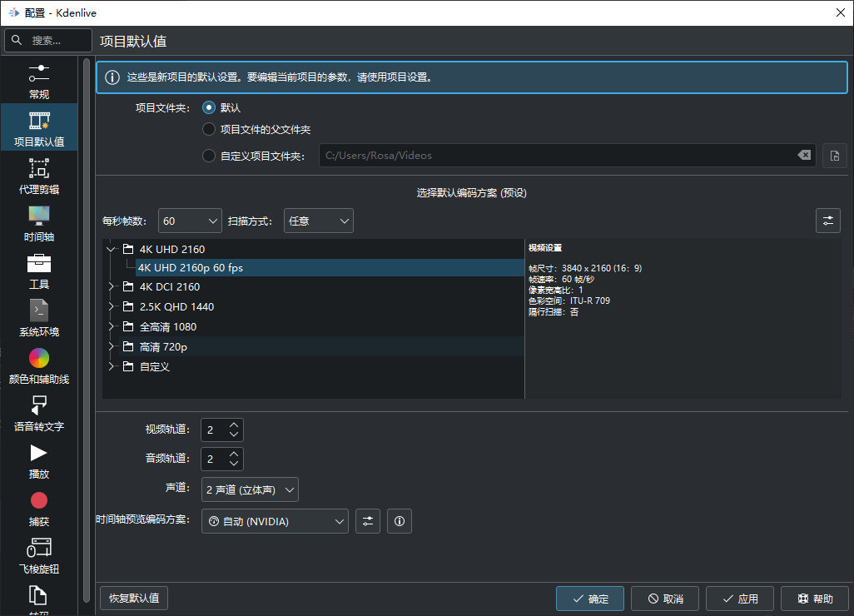The height and width of the screenshot is (616, 854).
Task: Switch to the 工具 settings tab
Action: click(38, 270)
